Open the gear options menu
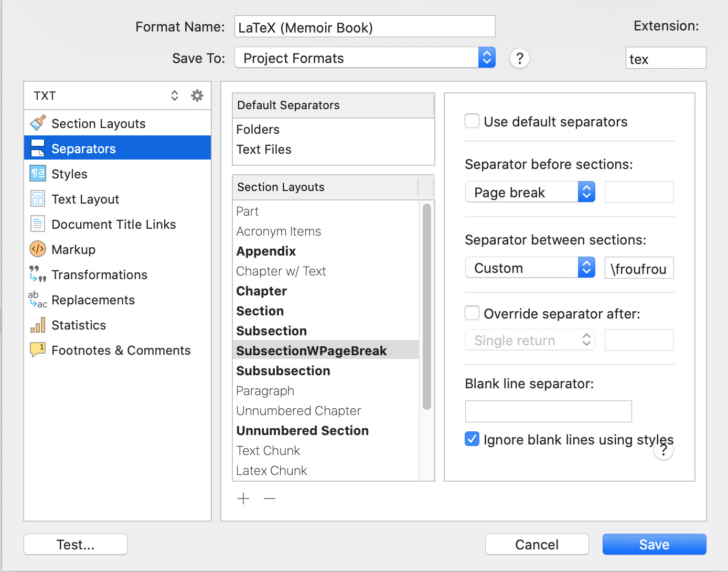 pyautogui.click(x=197, y=96)
